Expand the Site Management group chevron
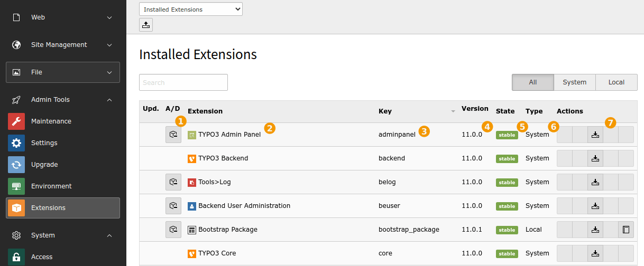This screenshot has height=266, width=644. click(x=109, y=45)
